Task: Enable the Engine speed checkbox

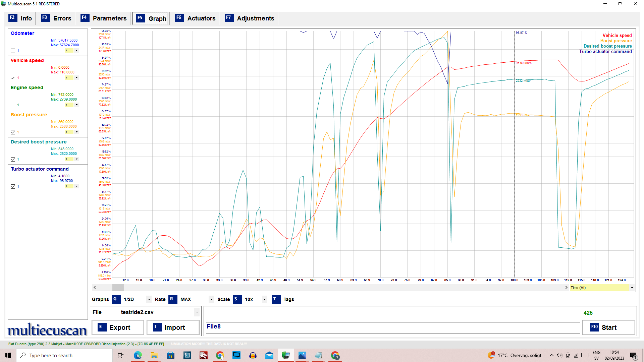Action: [13, 105]
